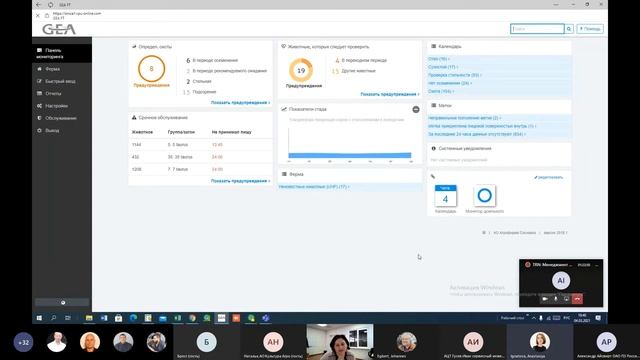
Task: Open the Монитор доильного shortcut circle tile
Action: click(x=484, y=196)
